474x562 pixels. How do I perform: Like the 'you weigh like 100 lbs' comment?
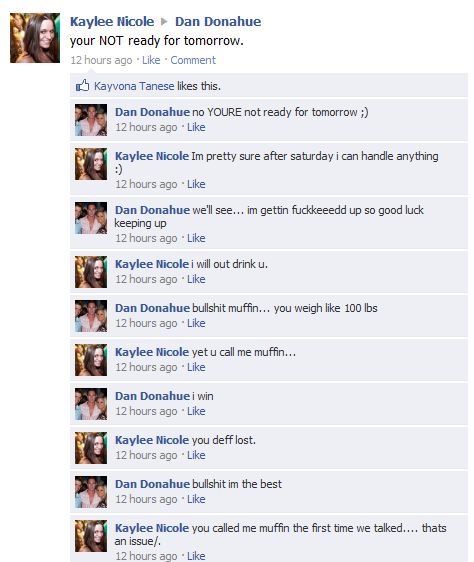click(x=196, y=323)
